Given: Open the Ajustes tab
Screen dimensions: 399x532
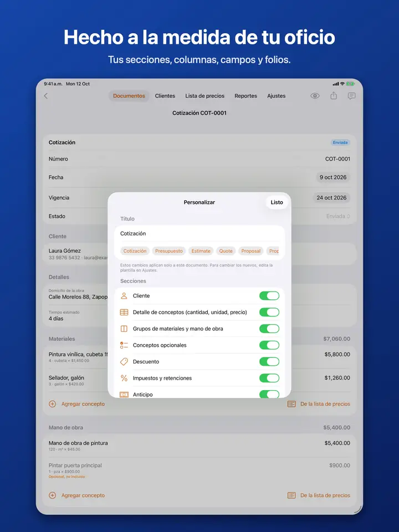Looking at the screenshot, I should (x=276, y=96).
